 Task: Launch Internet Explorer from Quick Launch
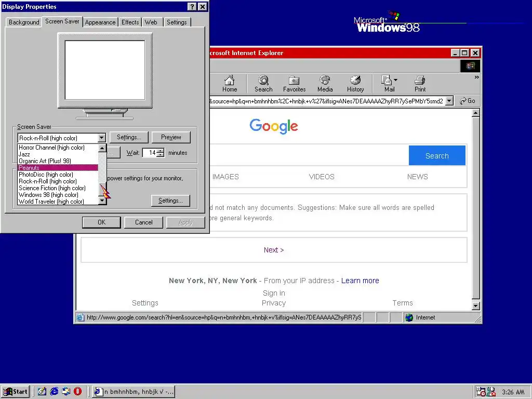[x=54, y=392]
